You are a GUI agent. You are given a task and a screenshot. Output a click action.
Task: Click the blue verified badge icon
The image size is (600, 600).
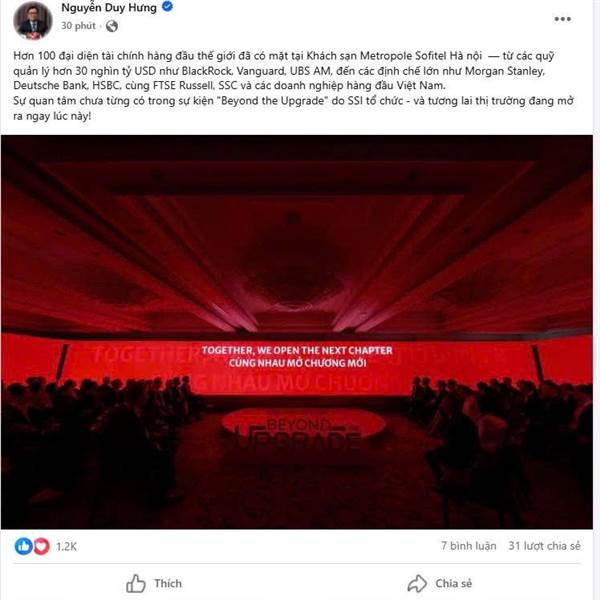[168, 7]
